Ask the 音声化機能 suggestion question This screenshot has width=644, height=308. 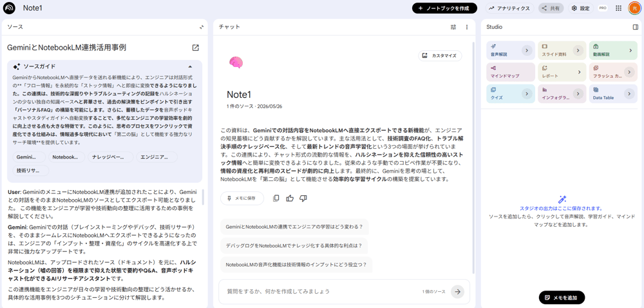[296, 265]
